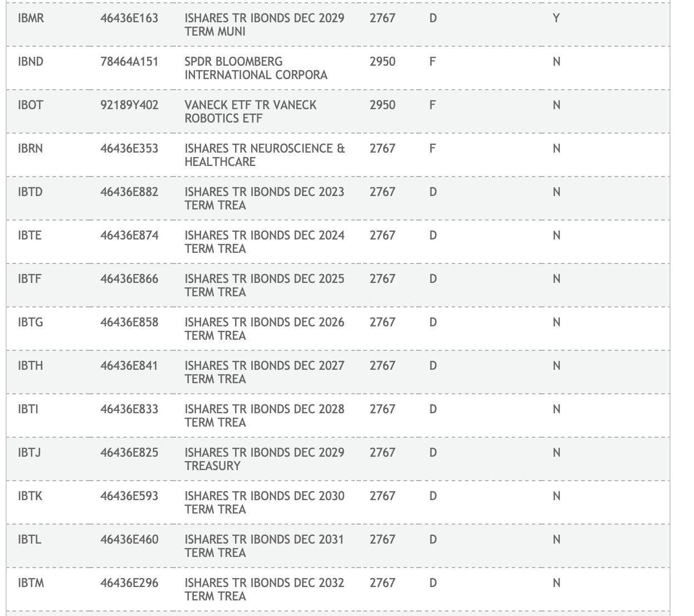694x616 pixels.
Task: Select the IBOT ticker symbol
Action: tap(30, 105)
